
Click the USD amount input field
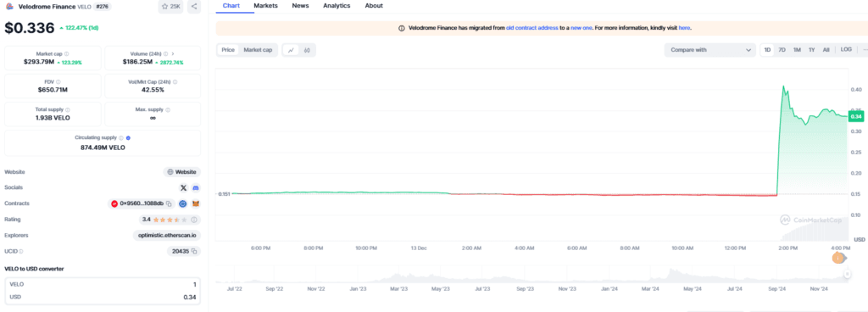click(103, 298)
